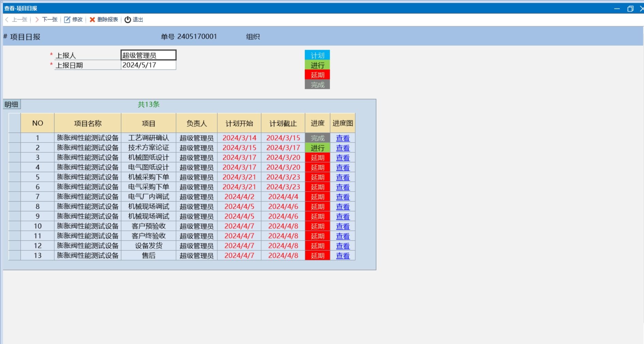Click the 进度 column header

pyautogui.click(x=317, y=123)
